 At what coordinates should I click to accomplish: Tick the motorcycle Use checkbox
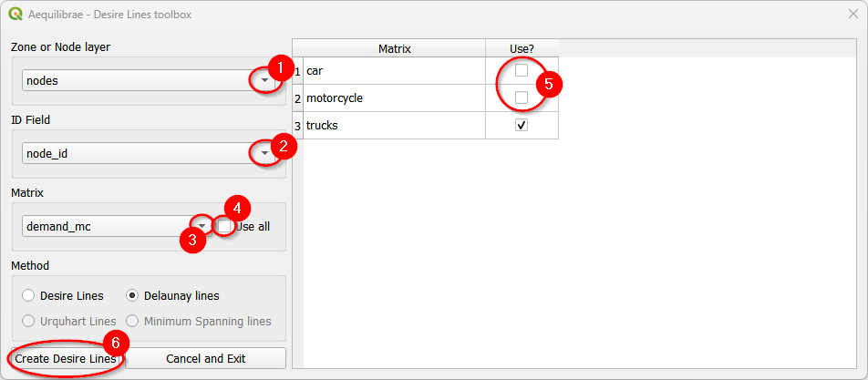(522, 98)
